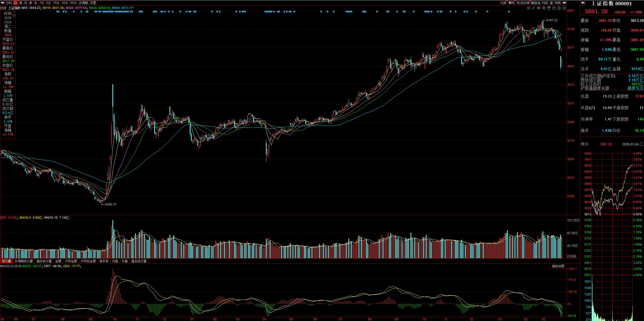Open the toolbox briefcase icon
The width and height of the screenshot is (644, 321).
[x=544, y=8]
